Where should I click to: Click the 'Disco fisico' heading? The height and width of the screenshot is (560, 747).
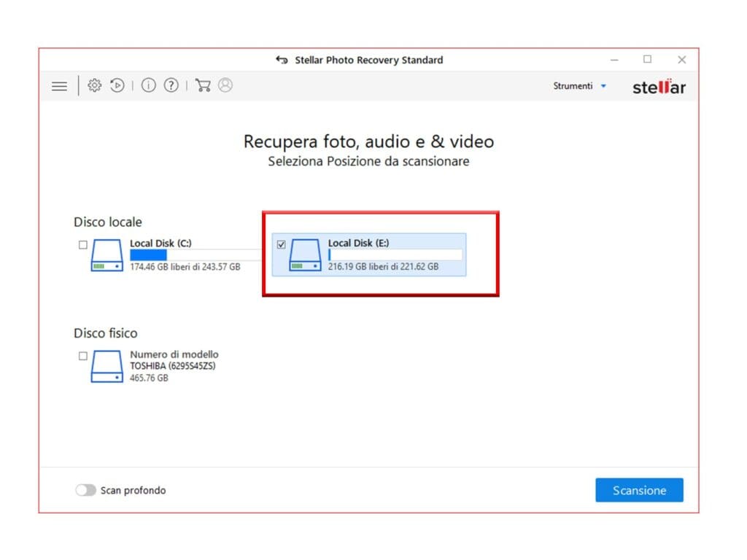[x=105, y=333]
